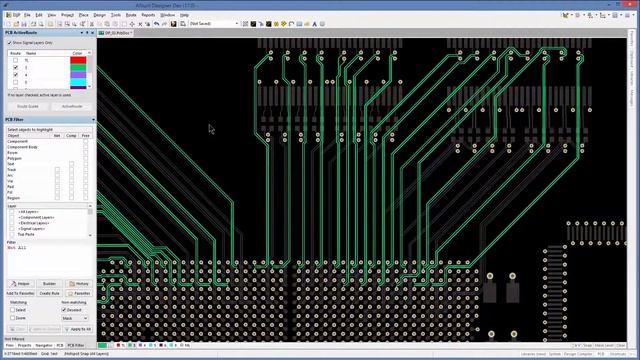The width and height of the screenshot is (640, 360).
Task: Open the Route menu
Action: 131,15
